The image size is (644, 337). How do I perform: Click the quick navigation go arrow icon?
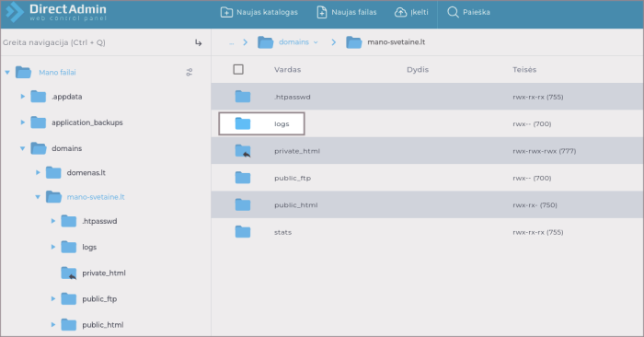coord(199,42)
